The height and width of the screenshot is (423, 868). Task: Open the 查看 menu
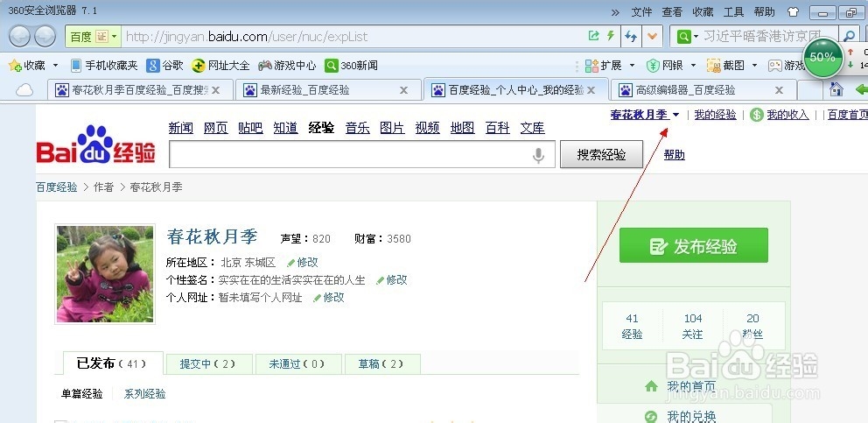[672, 11]
